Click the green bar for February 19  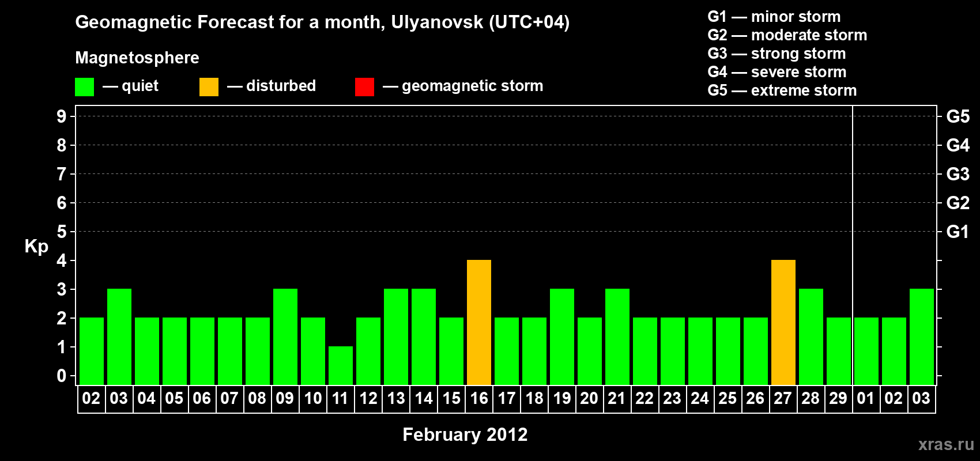coord(562,337)
